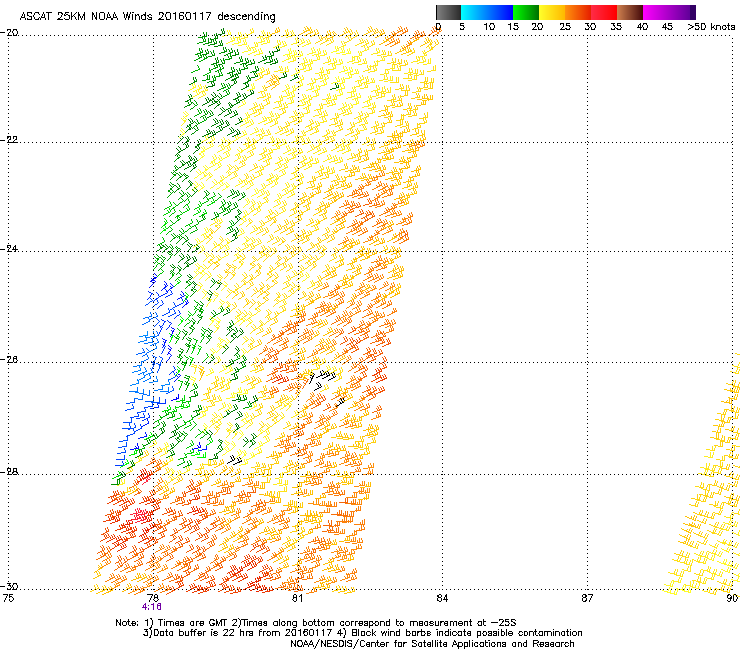
Task: Click the brown 35-40 knots legend band
Action: pyautogui.click(x=630, y=12)
